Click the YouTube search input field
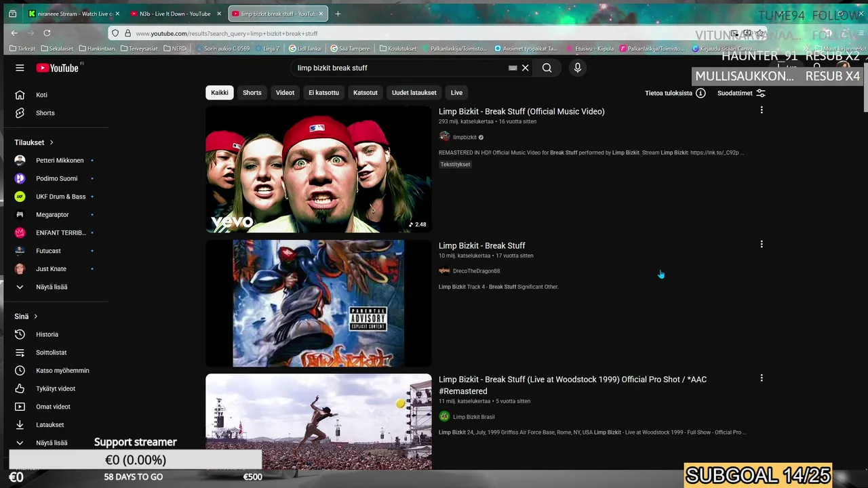The image size is (868, 488). pos(400,68)
